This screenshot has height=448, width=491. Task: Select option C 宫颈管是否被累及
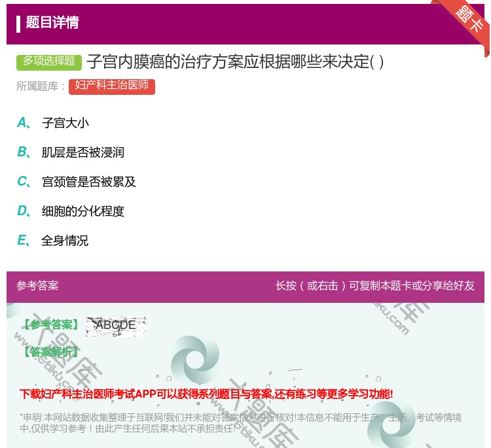coord(77,182)
